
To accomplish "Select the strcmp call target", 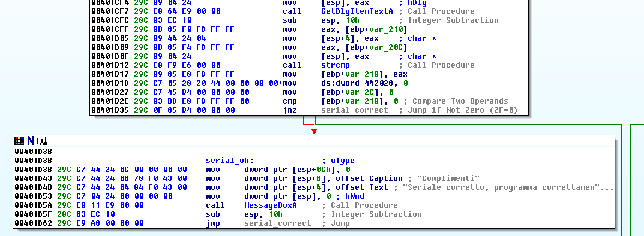I will (335, 65).
